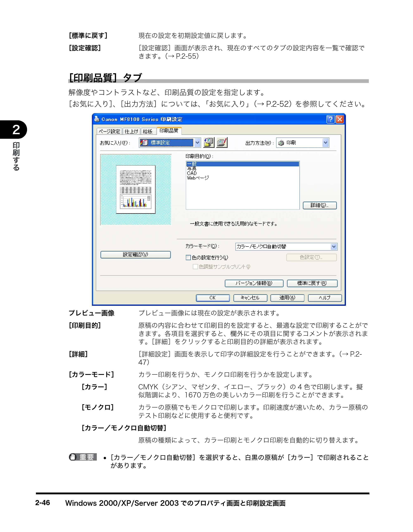Click the 適用(A) button
Image resolution: width=413 pixels, height=532 pixels.
pyautogui.click(x=287, y=298)
